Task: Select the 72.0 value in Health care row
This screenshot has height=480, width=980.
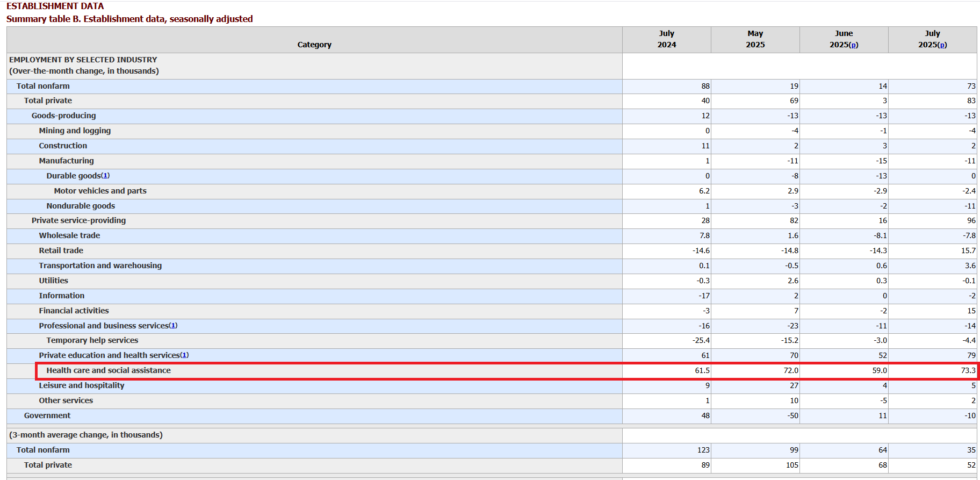Action: click(x=791, y=370)
